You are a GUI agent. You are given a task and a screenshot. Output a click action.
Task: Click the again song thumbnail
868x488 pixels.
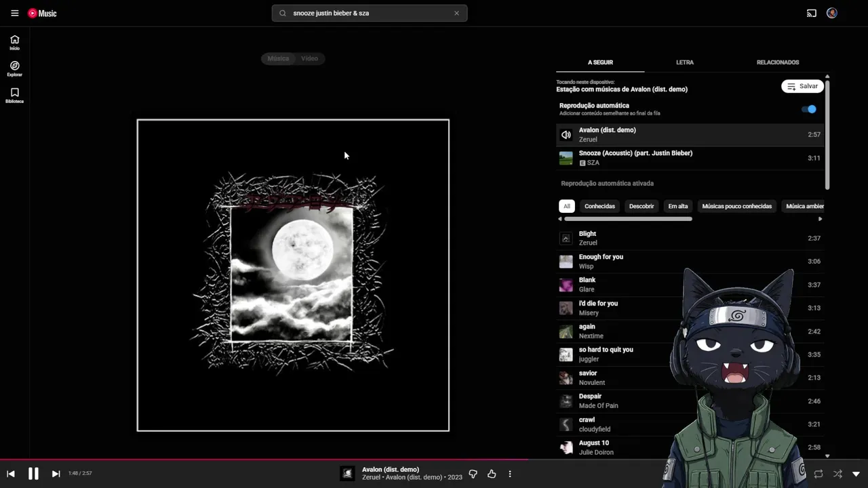[x=566, y=331]
